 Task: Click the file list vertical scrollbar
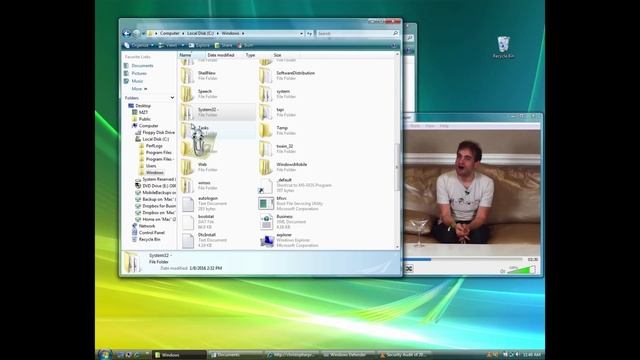[x=397, y=167]
